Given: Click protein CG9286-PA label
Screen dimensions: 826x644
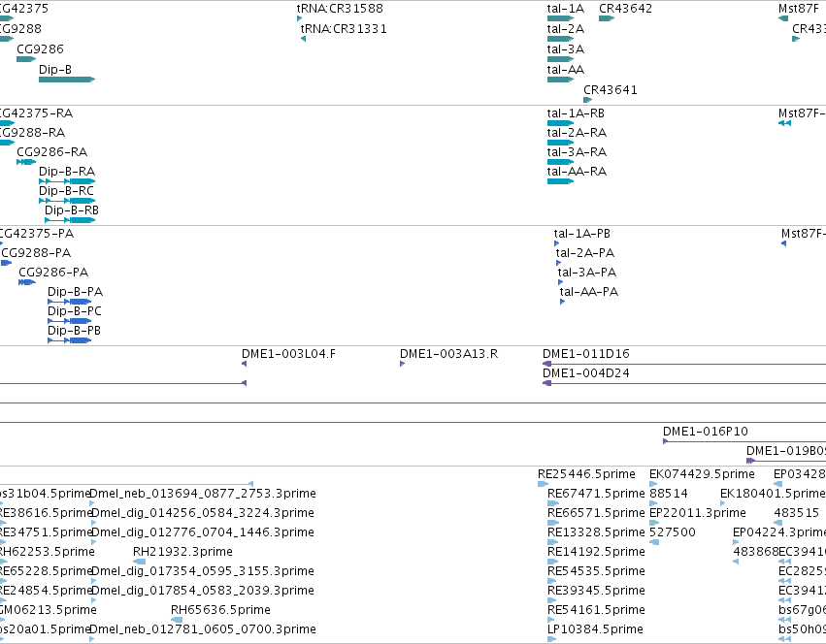Looking at the screenshot, I should (53, 273).
